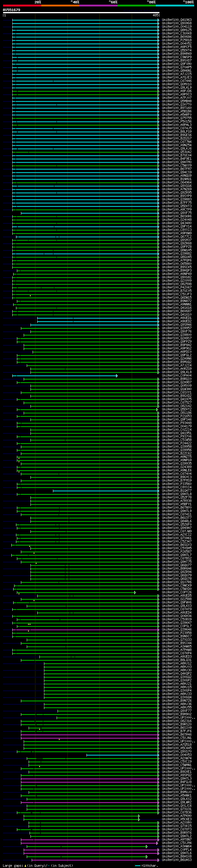Click the UniRef100_Q9FXM0 entry
The height and width of the screenshot is (868, 197).
[177, 64]
